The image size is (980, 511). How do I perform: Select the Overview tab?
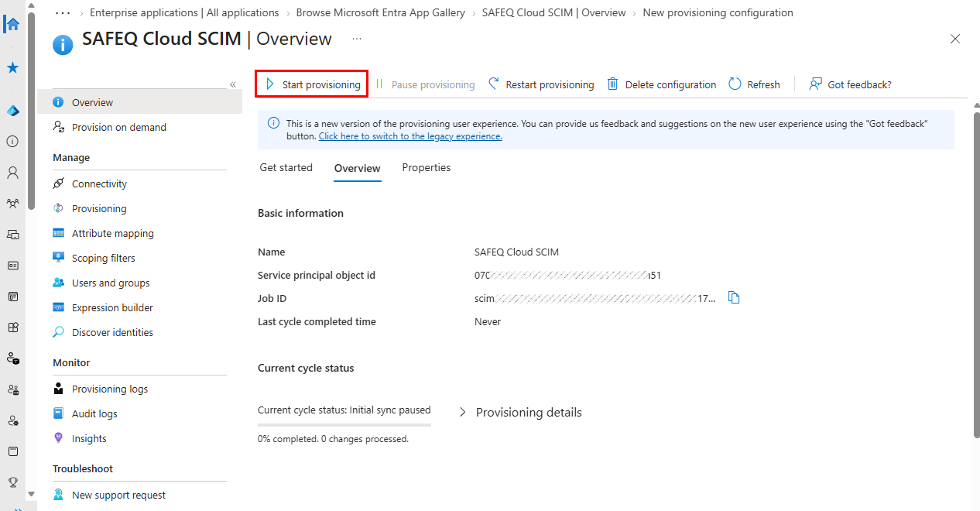click(357, 168)
